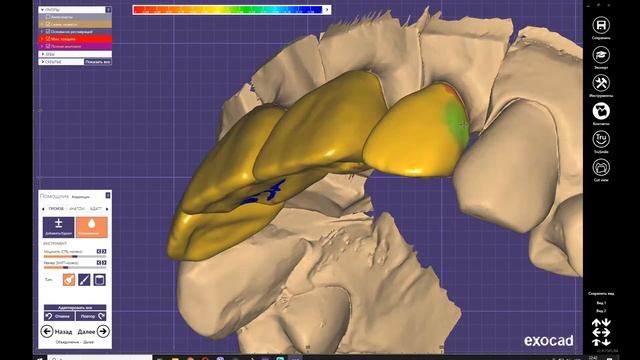The image size is (640, 360).
Task: Toggle the dark blue group checkbox
Action: 48,31
